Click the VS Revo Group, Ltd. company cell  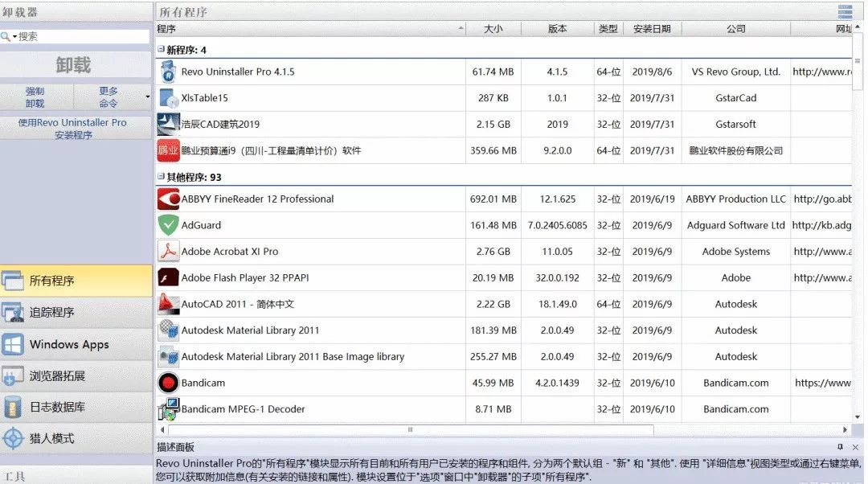tap(735, 72)
